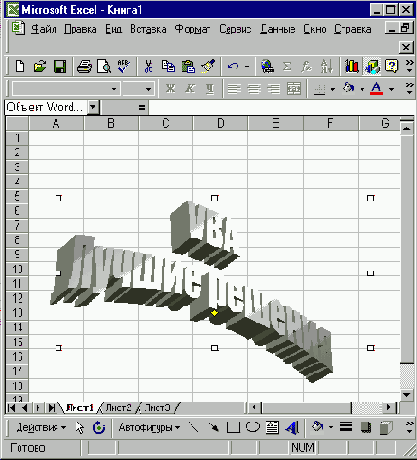417x460 pixels.
Task: Click the column D header
Action: coord(220,124)
